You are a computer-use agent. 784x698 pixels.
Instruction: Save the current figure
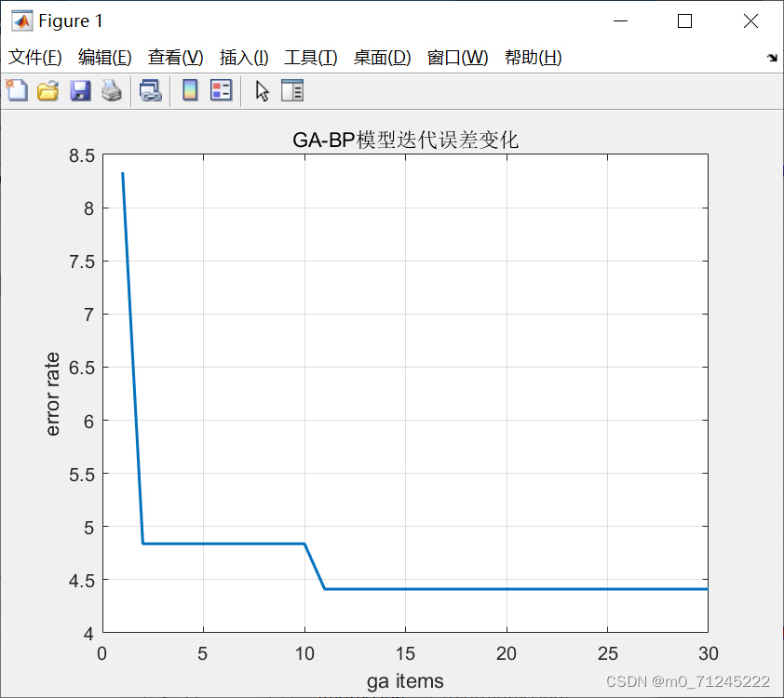(x=80, y=90)
